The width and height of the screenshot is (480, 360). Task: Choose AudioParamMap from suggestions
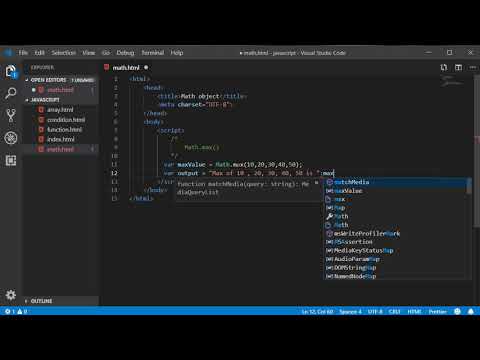coord(396,259)
